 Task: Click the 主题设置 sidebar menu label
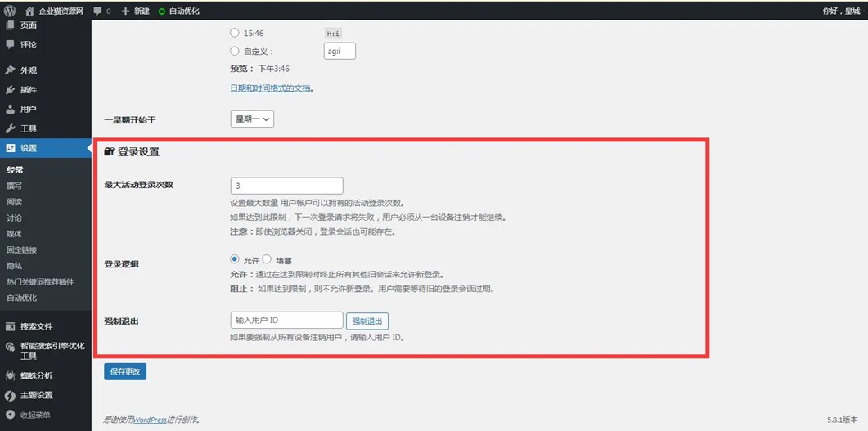pyautogui.click(x=37, y=396)
